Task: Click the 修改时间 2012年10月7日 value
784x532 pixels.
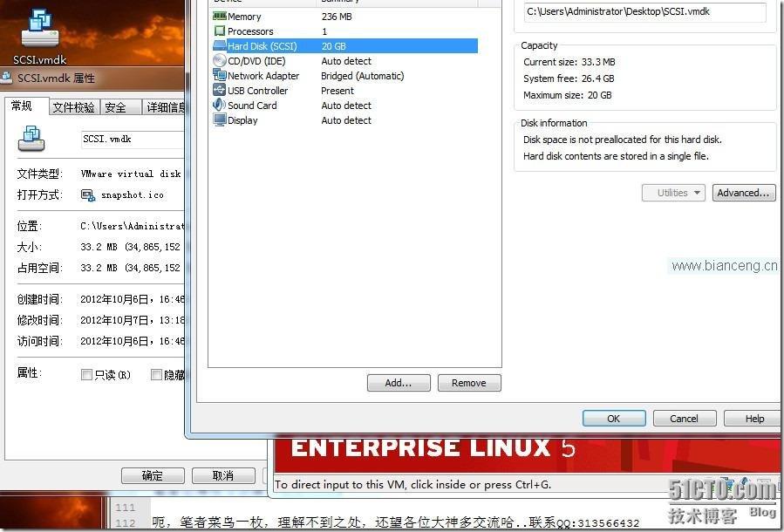Action: 132,320
